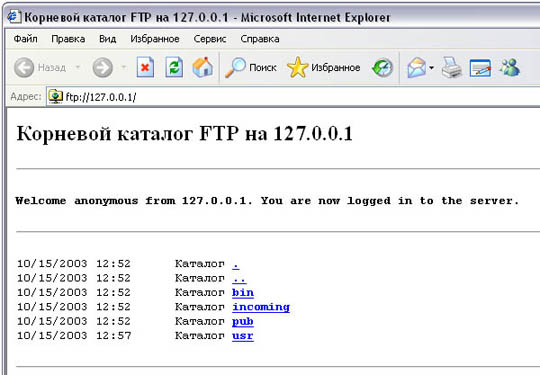
Task: Open the usr directory link
Action: [x=243, y=336]
